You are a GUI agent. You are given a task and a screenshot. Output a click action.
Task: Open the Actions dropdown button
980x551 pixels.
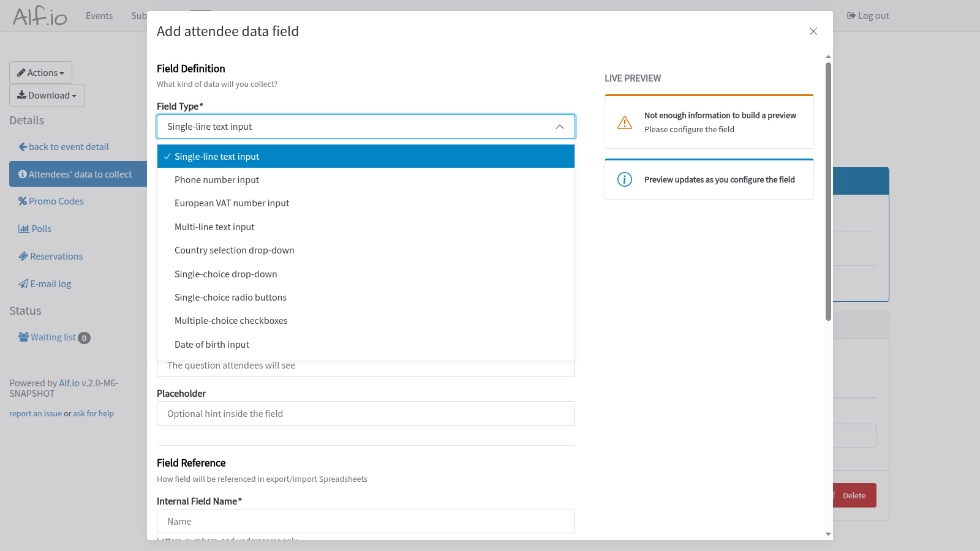pyautogui.click(x=40, y=73)
